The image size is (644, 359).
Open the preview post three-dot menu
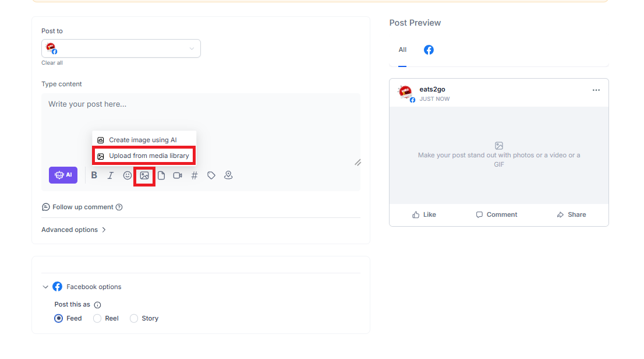[596, 90]
